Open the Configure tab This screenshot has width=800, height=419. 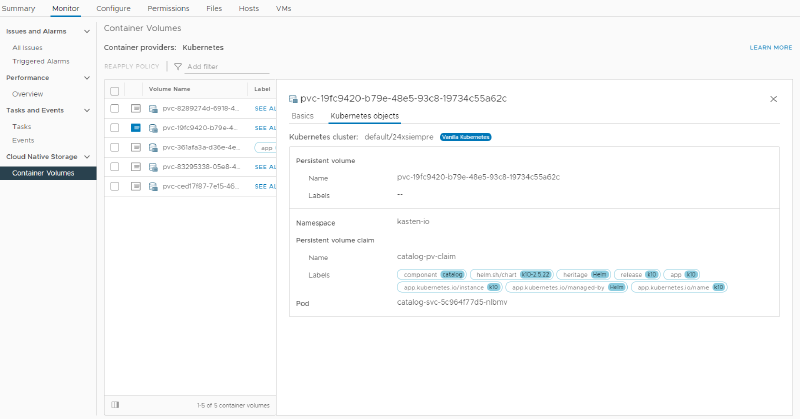coord(113,9)
